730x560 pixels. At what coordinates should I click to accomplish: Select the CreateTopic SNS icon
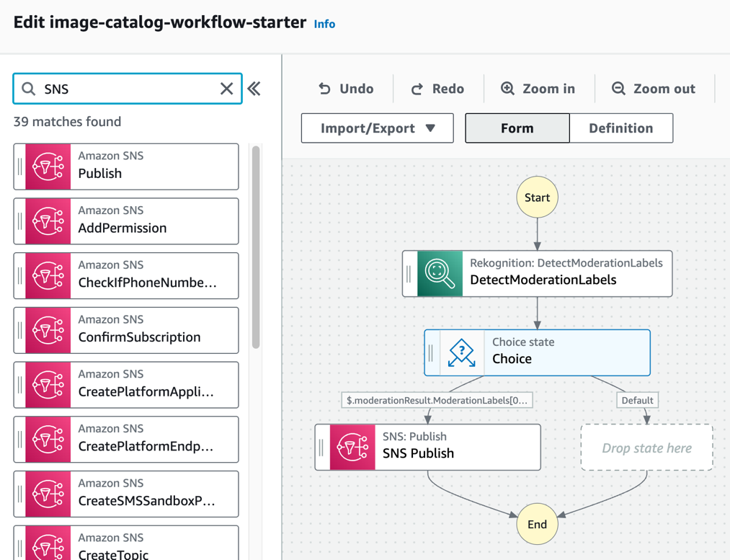pyautogui.click(x=48, y=543)
